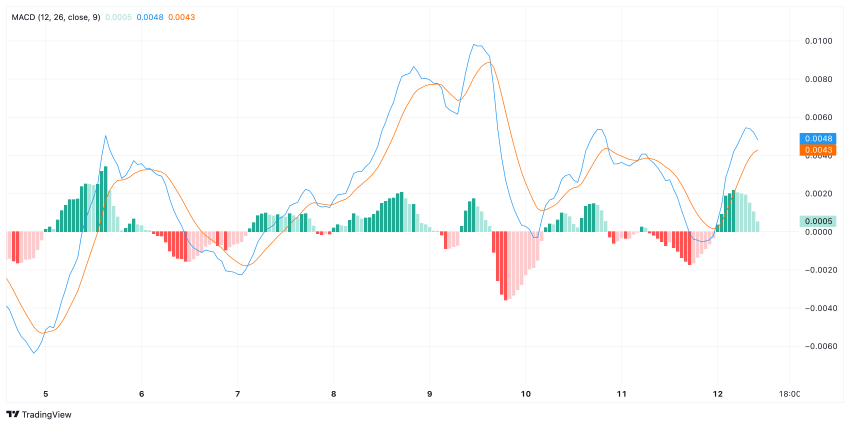
Task: Click date 12 on the time axis
Action: click(x=717, y=395)
